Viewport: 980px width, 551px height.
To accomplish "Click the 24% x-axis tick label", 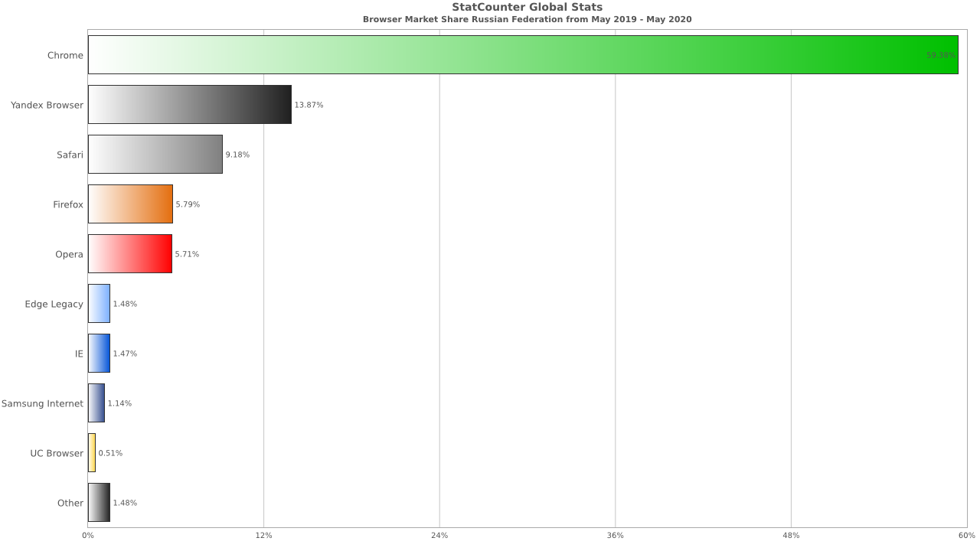I will point(439,535).
